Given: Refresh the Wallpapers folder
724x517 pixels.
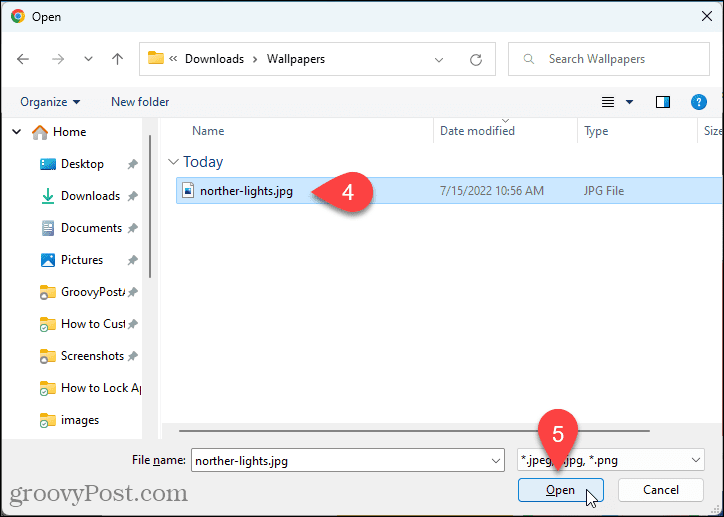Looking at the screenshot, I should [x=476, y=60].
